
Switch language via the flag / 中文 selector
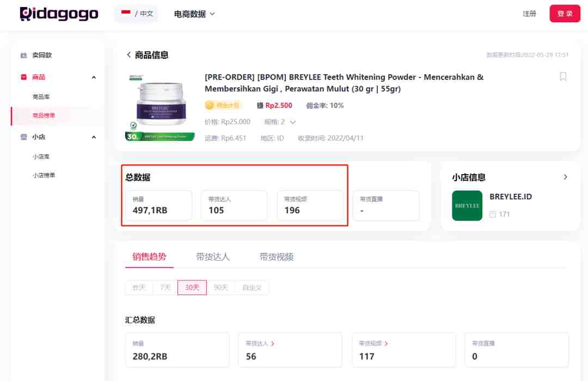(x=137, y=14)
